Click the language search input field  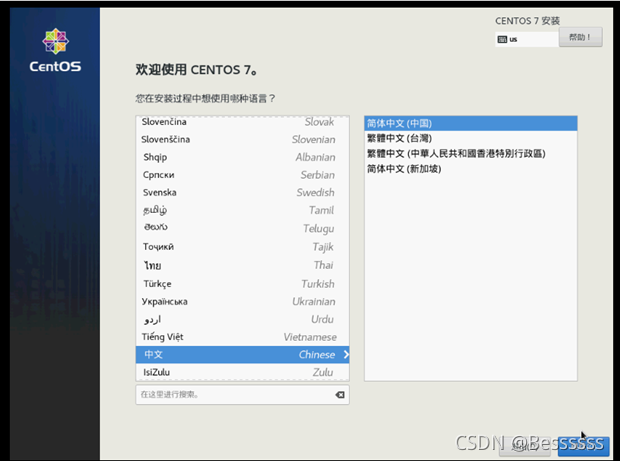(x=242, y=395)
